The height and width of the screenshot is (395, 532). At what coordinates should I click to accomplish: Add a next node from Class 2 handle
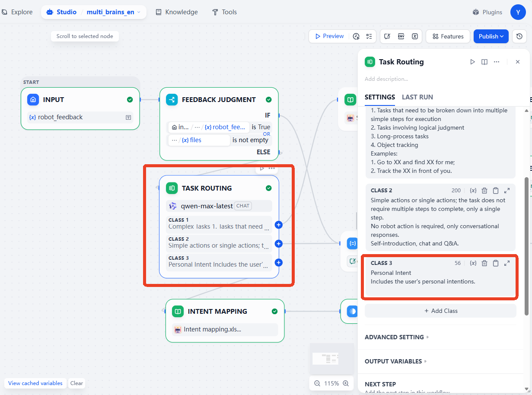pos(279,244)
